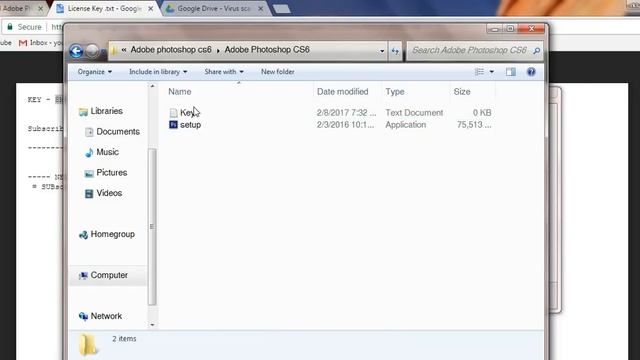Click the Explorer forward arrow button
The height and width of the screenshot is (360, 640).
(x=93, y=51)
